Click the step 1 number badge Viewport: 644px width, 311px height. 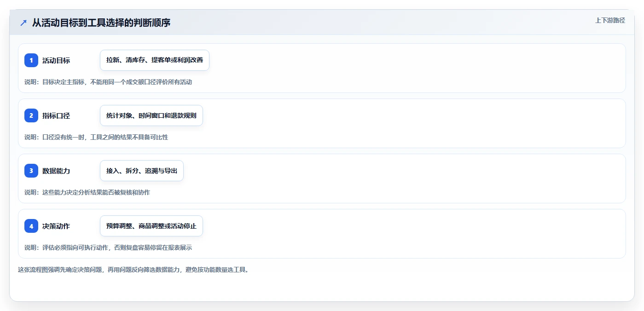tap(31, 60)
